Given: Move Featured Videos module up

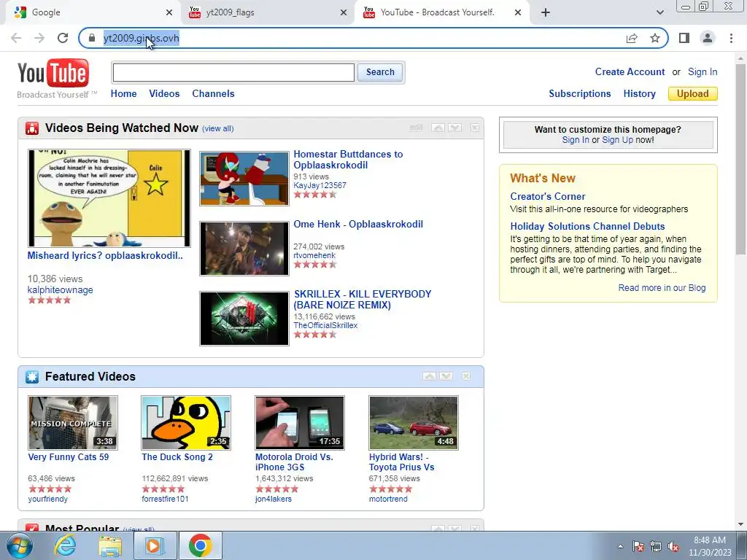Looking at the screenshot, I should pos(429,376).
